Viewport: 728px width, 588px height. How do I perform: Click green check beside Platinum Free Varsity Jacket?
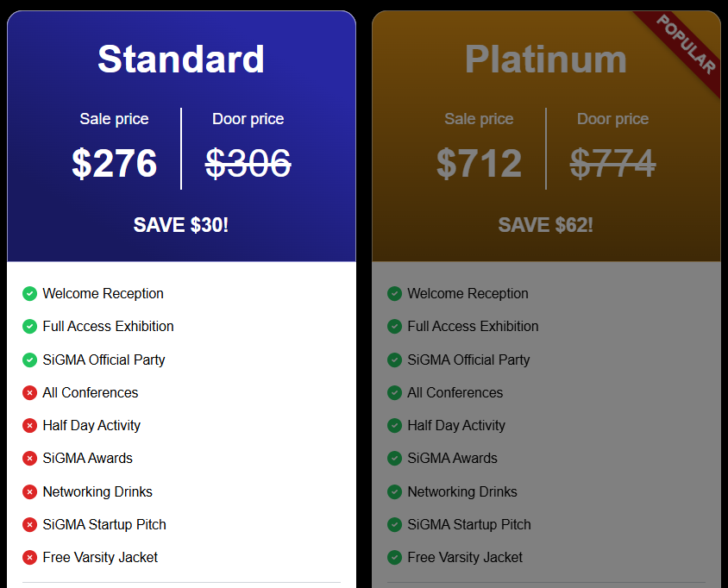tap(395, 557)
